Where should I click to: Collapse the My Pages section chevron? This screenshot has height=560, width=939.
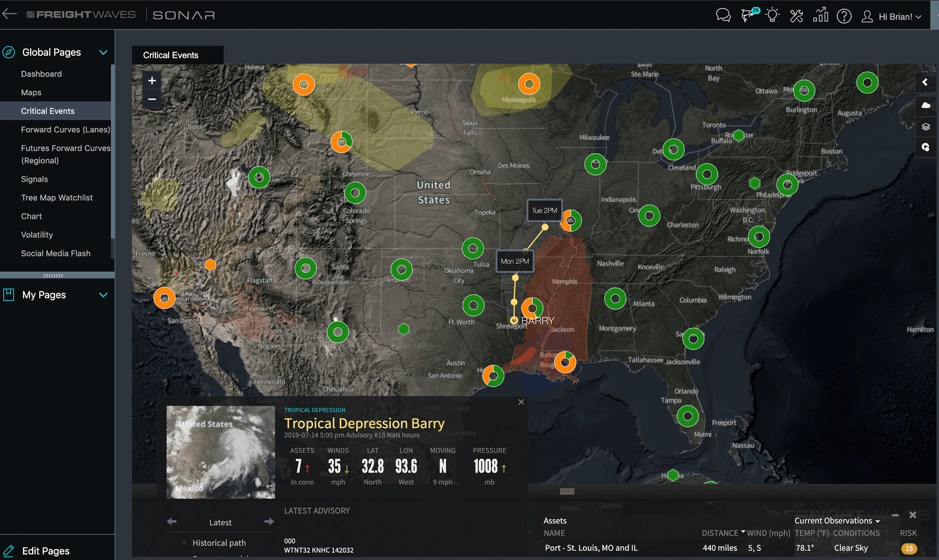point(103,295)
